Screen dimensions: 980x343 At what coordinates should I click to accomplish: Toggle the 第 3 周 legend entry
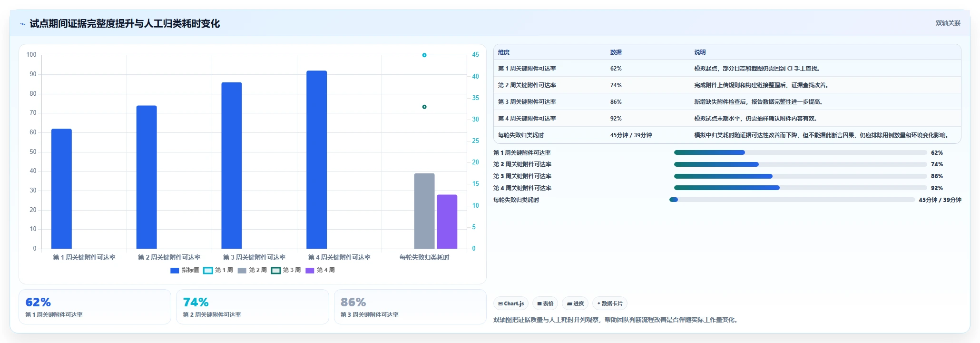click(286, 270)
